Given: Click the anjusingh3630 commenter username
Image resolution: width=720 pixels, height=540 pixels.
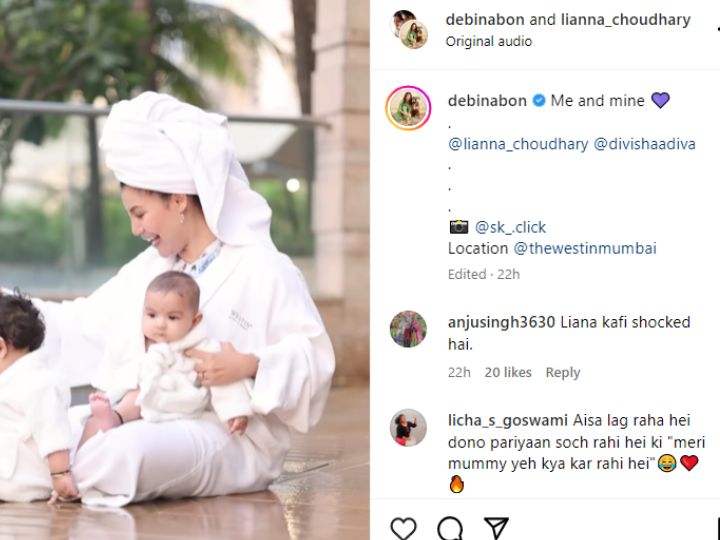Looking at the screenshot, I should tap(501, 322).
